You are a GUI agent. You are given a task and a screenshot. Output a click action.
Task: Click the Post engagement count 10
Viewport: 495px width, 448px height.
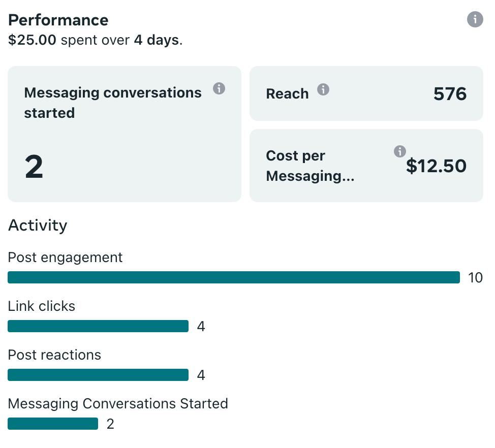pyautogui.click(x=475, y=278)
